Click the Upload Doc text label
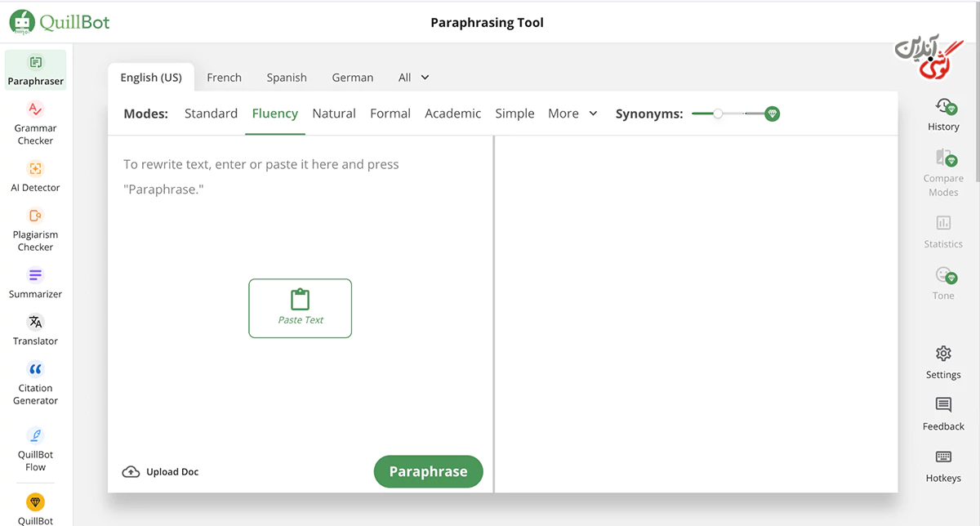The height and width of the screenshot is (526, 980). click(x=172, y=471)
